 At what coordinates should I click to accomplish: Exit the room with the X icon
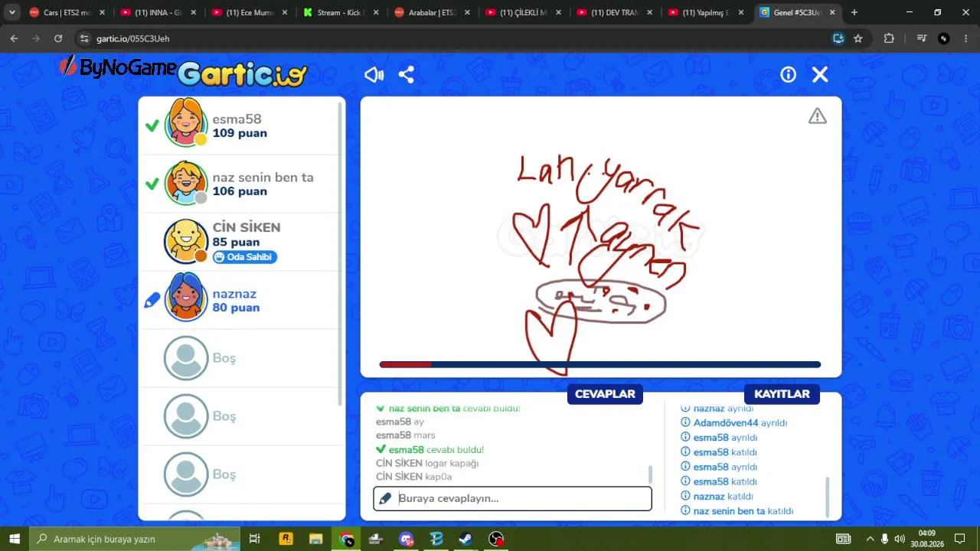point(820,74)
